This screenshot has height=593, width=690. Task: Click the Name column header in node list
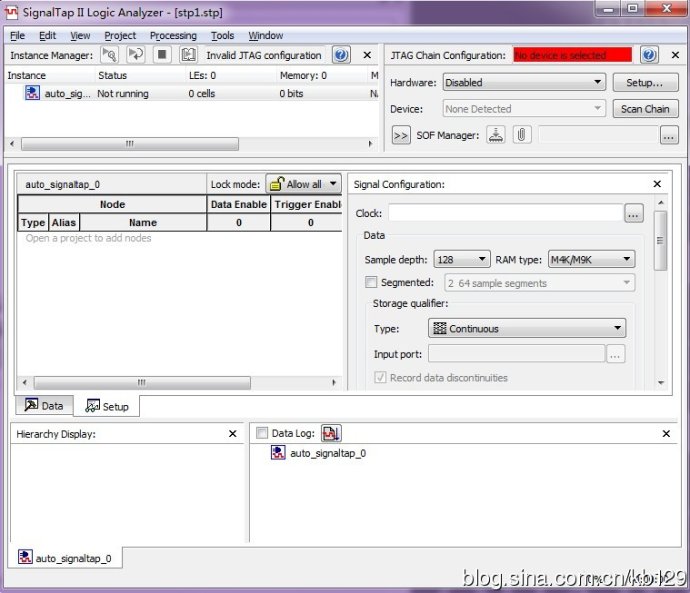(143, 223)
